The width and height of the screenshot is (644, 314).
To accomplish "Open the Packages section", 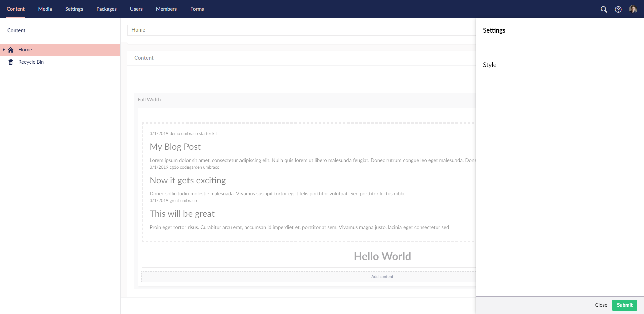I will tap(106, 9).
